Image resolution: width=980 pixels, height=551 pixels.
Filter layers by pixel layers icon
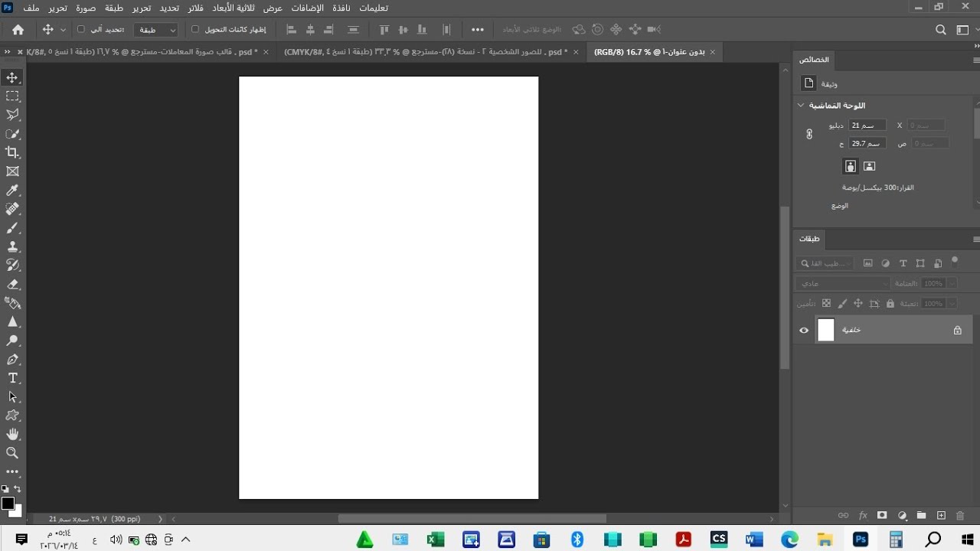pos(867,263)
